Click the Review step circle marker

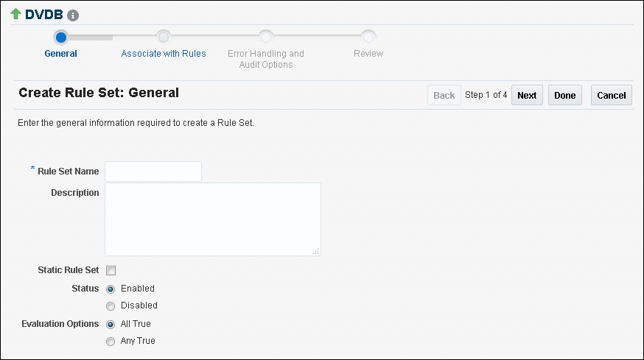368,37
